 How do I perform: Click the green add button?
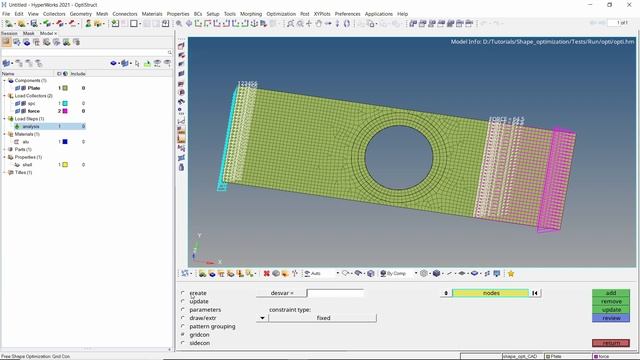(x=611, y=293)
